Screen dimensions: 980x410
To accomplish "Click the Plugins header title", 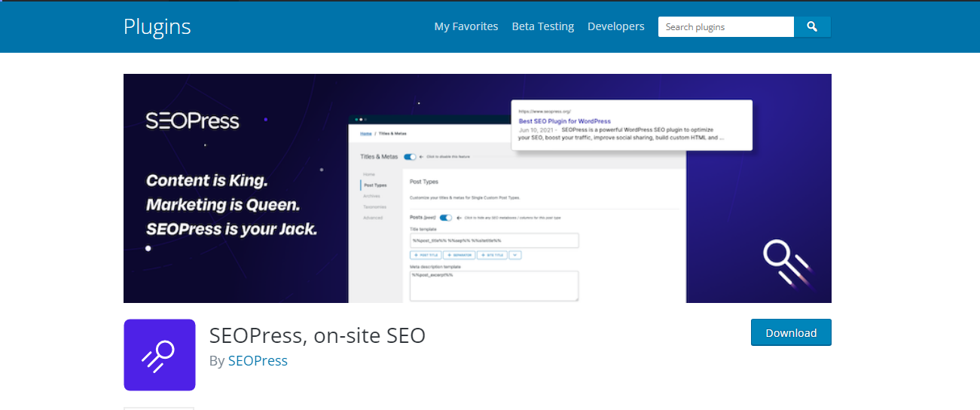I will (157, 26).
